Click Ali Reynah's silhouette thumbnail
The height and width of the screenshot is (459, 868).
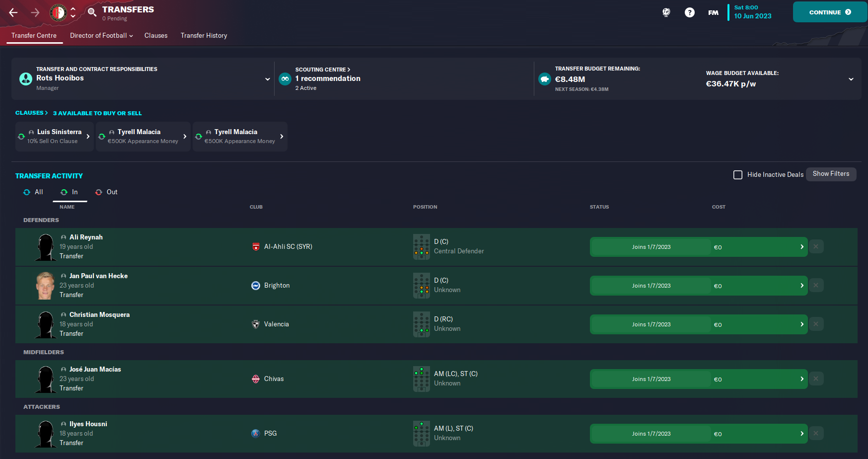pos(45,247)
